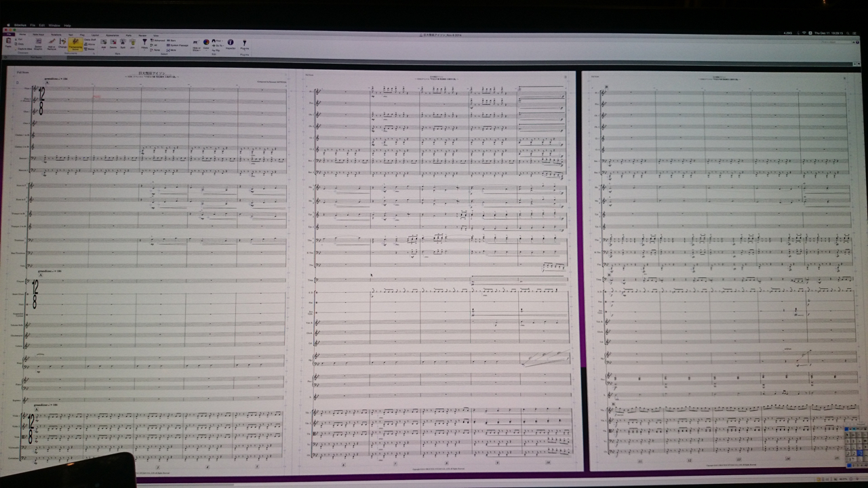The width and height of the screenshot is (868, 488).
Task: Click the Plug-ins icon
Action: [244, 44]
